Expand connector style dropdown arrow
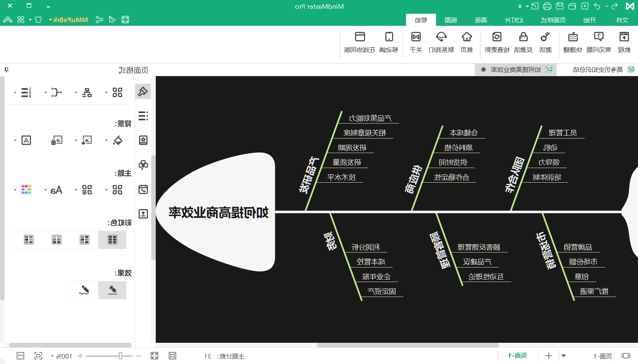The image size is (638, 364). pyautogui.click(x=45, y=92)
